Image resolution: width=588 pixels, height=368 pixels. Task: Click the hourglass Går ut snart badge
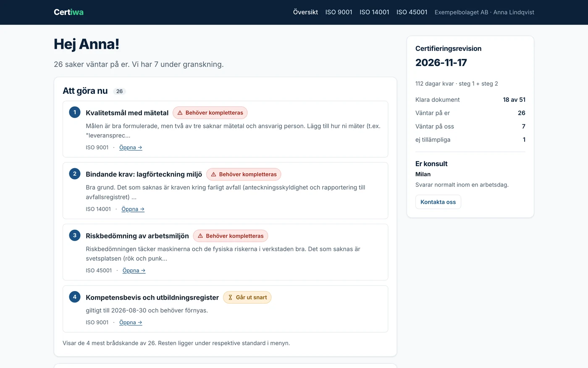pyautogui.click(x=247, y=297)
